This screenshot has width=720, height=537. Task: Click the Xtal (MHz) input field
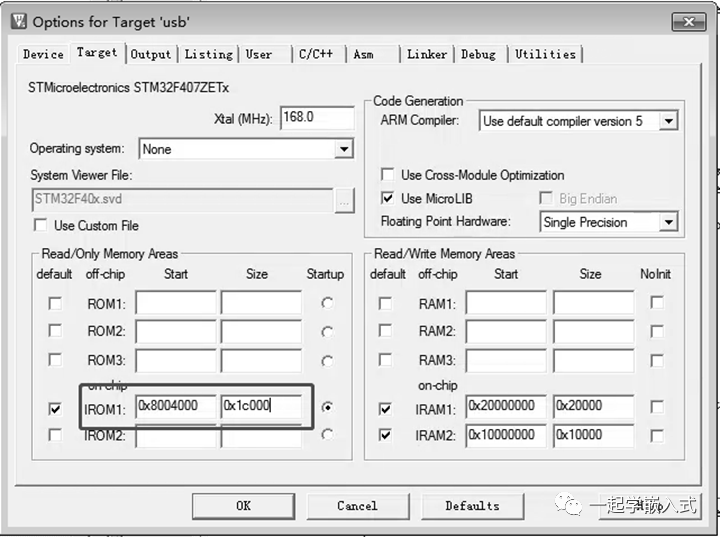316,117
